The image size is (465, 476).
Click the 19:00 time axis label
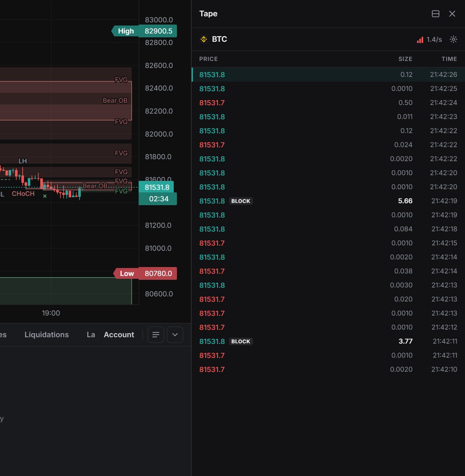click(51, 313)
